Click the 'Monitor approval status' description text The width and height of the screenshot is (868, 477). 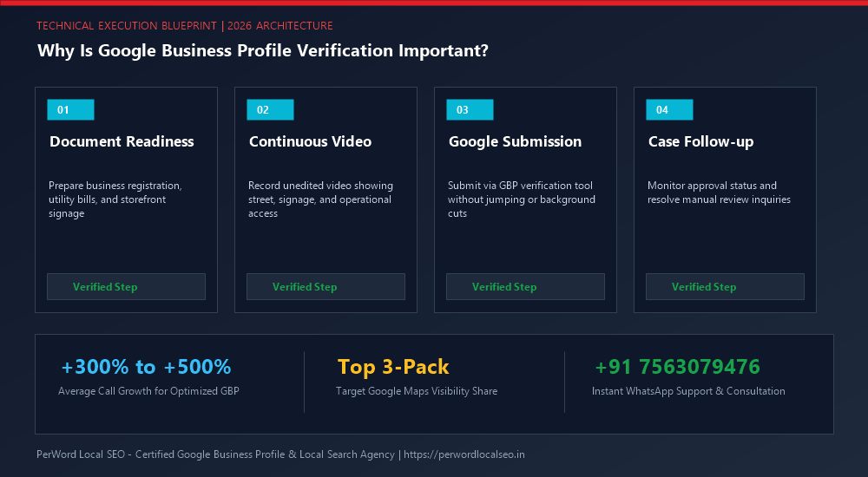click(x=719, y=192)
